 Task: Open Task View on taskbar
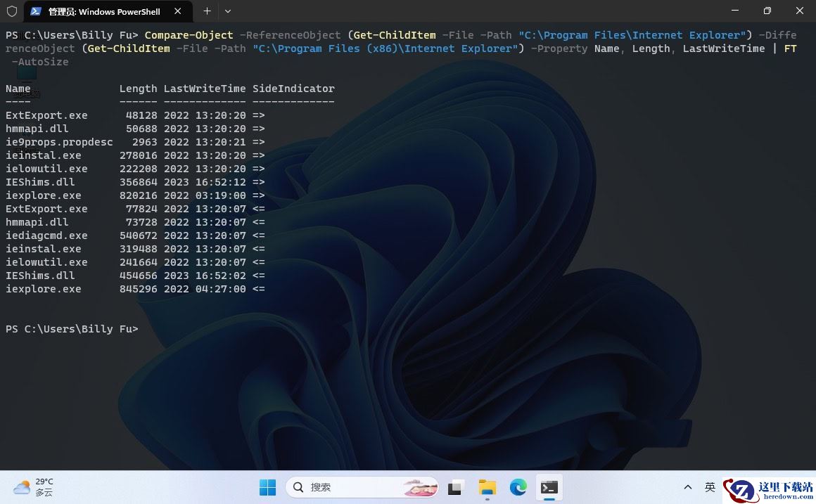(x=455, y=487)
